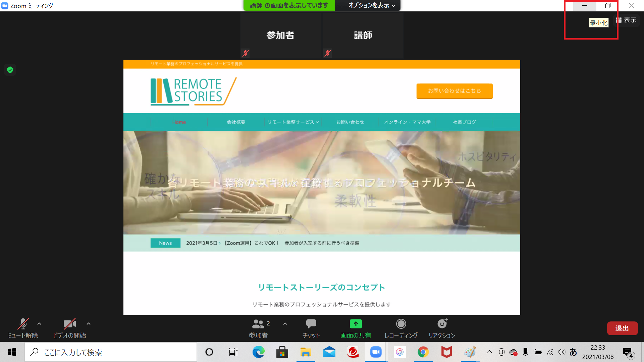Click the お問い合わせはこちら orange button

click(454, 91)
